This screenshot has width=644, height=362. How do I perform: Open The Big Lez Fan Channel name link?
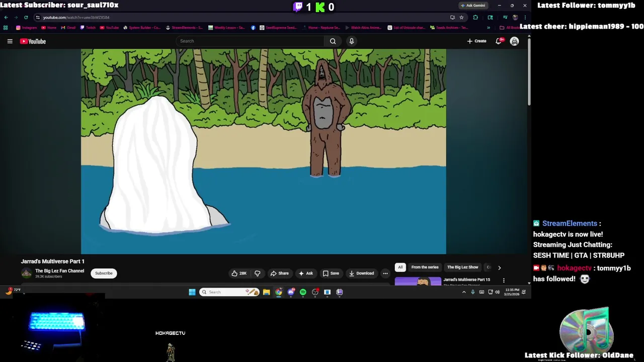tap(59, 271)
